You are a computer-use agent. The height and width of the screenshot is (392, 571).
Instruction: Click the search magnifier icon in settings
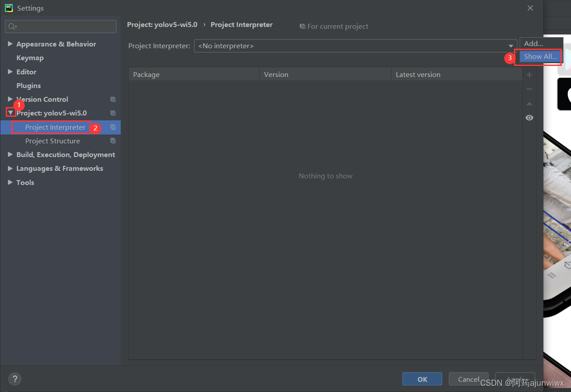pos(12,27)
